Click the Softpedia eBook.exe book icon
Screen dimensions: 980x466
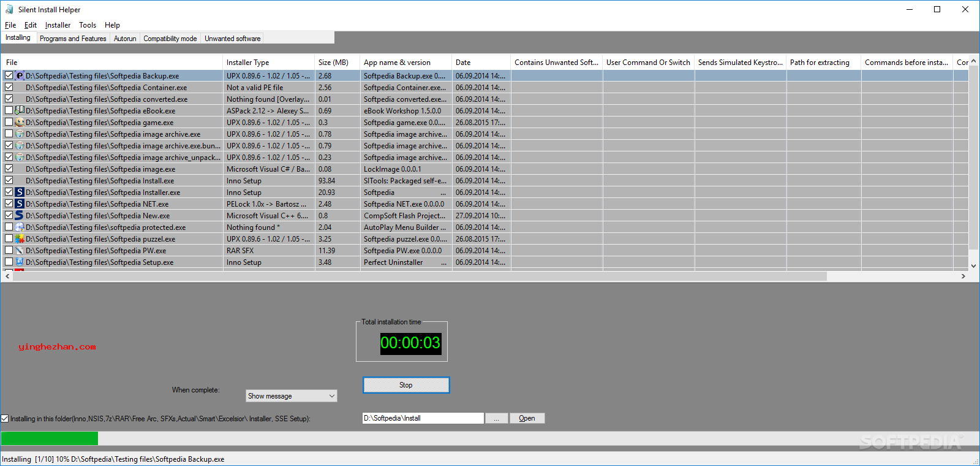point(20,111)
